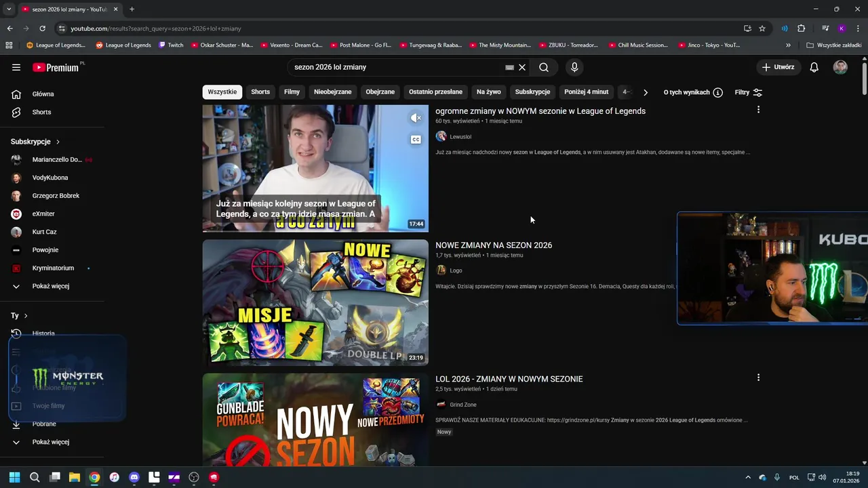Run search with the magnifier button
The width and height of the screenshot is (868, 488).
click(x=544, y=67)
